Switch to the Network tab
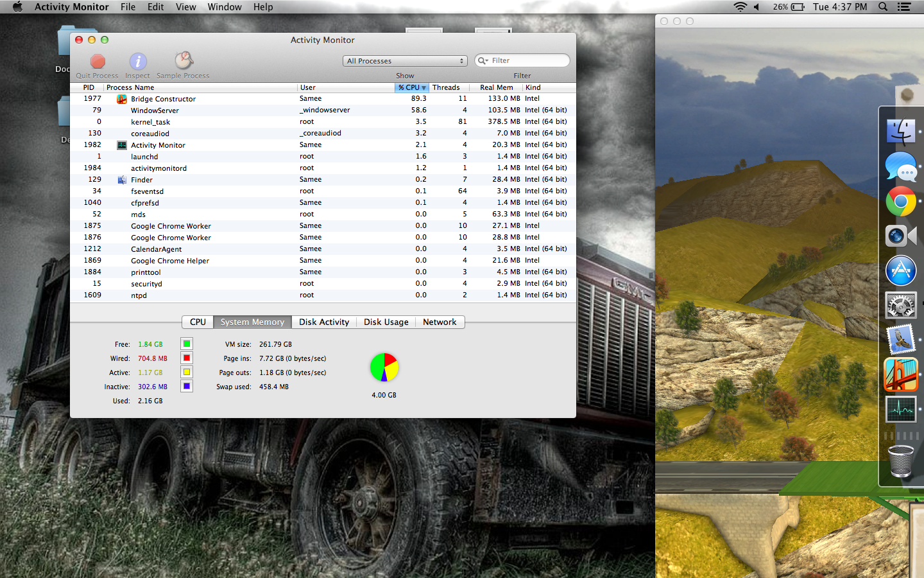Viewport: 924px width, 578px height. [x=440, y=322]
